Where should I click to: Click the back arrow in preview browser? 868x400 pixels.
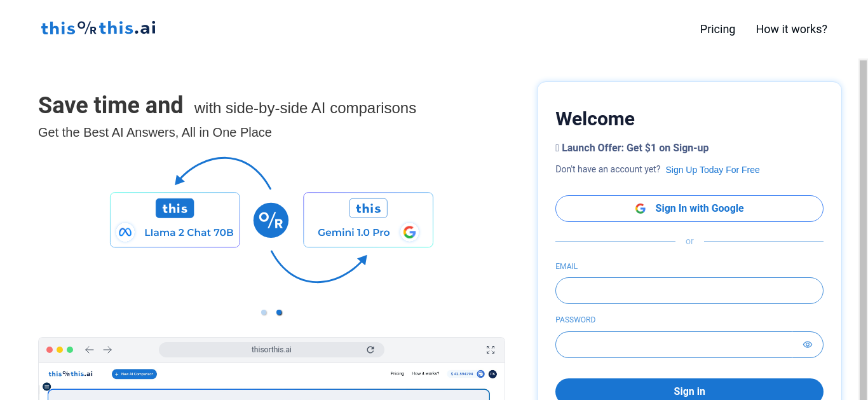click(90, 350)
